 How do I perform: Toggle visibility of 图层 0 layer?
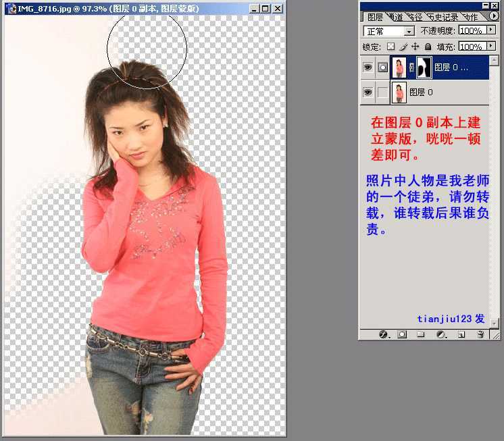[368, 93]
